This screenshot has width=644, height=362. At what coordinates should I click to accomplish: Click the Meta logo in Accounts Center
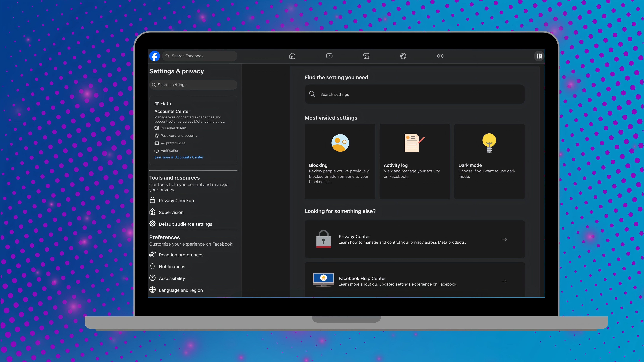162,104
